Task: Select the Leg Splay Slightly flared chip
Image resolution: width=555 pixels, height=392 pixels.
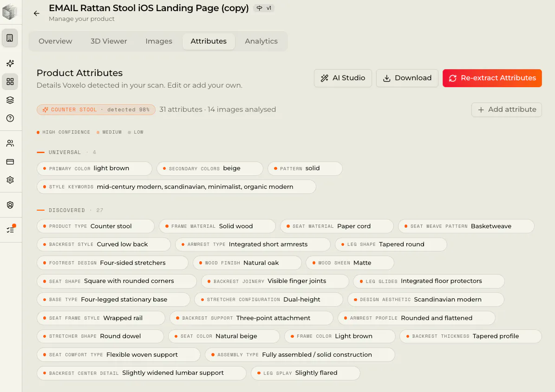Action: pyautogui.click(x=306, y=373)
